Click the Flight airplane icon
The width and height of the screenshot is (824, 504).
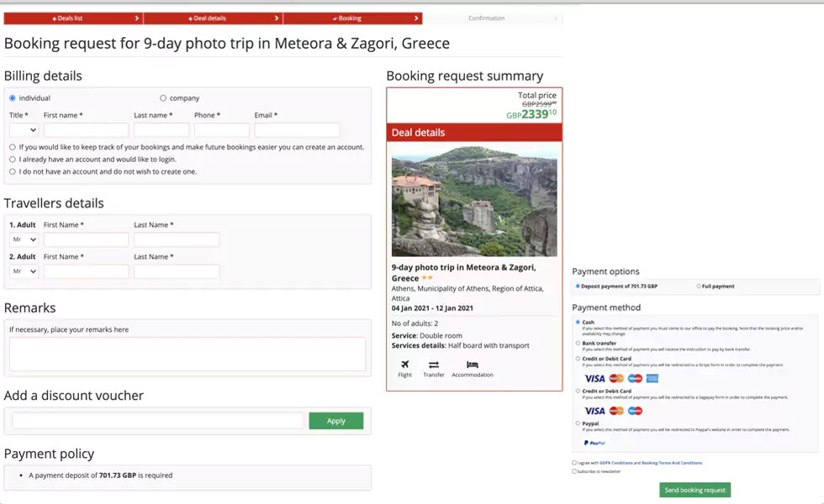point(404,365)
